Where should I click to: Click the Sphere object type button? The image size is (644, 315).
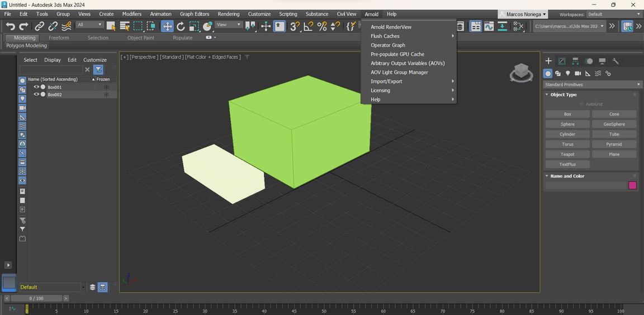(567, 124)
